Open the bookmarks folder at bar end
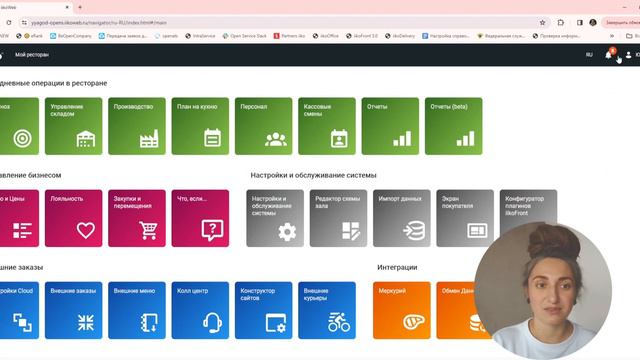Image resolution: width=640 pixels, height=360 pixels. tap(633, 36)
